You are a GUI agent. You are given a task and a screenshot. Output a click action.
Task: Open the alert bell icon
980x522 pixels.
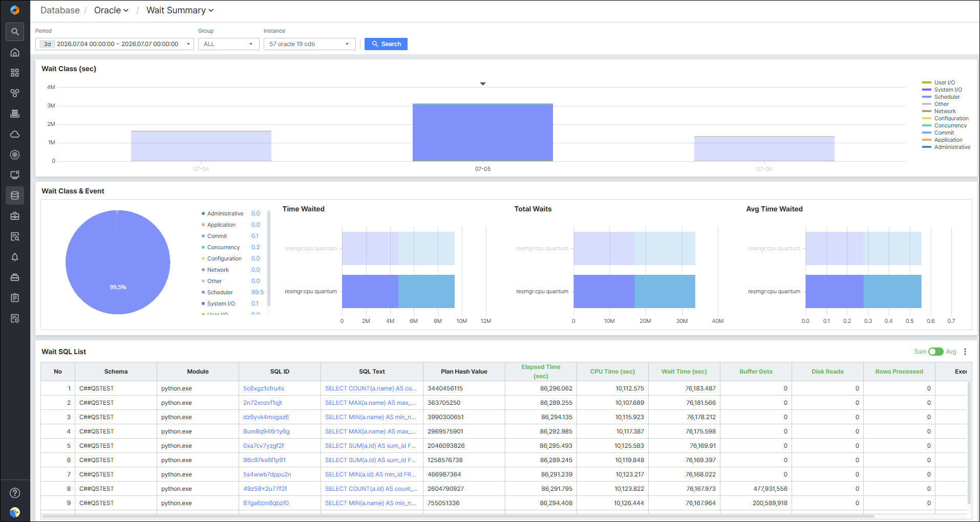pos(15,257)
